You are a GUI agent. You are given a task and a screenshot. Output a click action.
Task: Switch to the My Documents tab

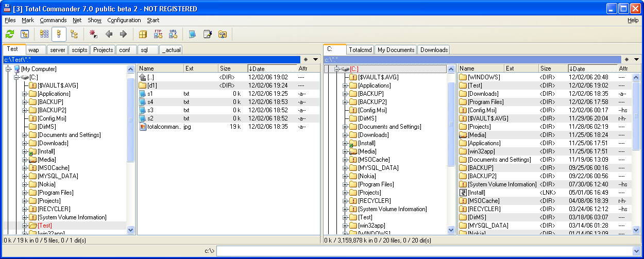pos(396,50)
